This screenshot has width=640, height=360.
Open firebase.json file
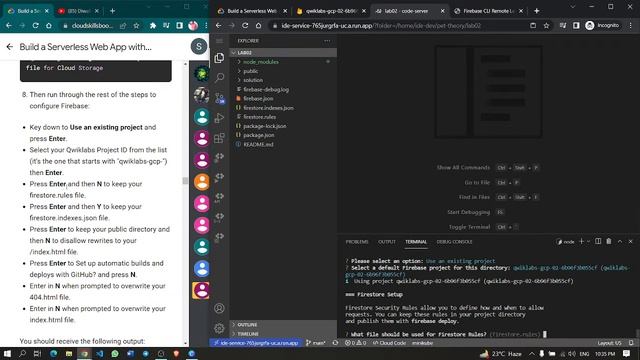[x=258, y=98]
